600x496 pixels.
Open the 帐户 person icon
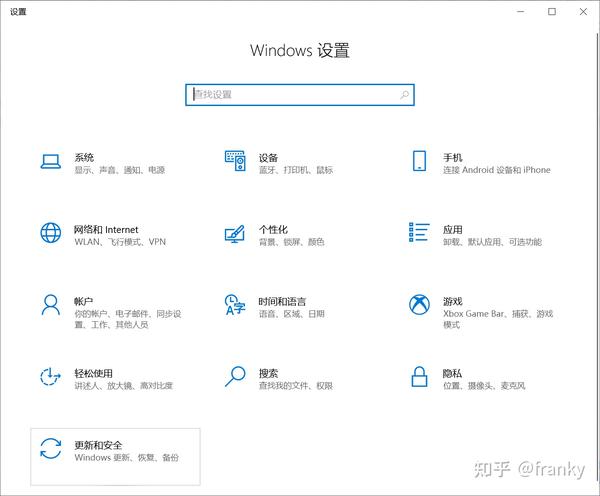click(x=51, y=305)
